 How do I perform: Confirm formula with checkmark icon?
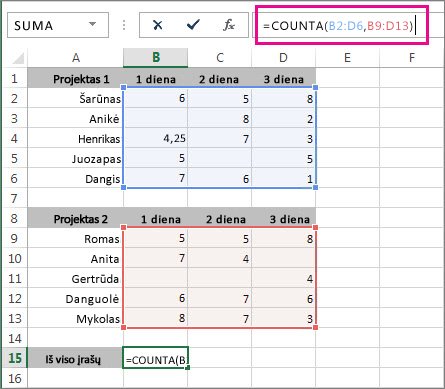click(x=193, y=25)
